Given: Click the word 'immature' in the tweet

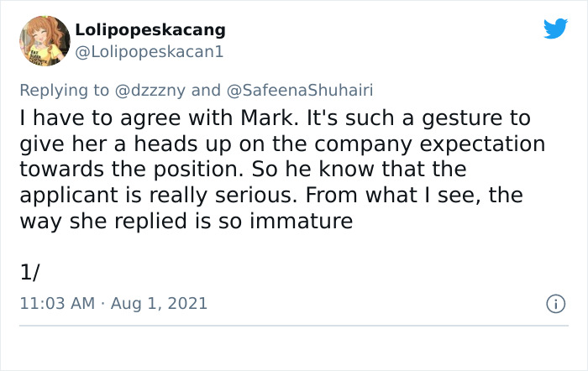Looking at the screenshot, I should click(x=301, y=221).
